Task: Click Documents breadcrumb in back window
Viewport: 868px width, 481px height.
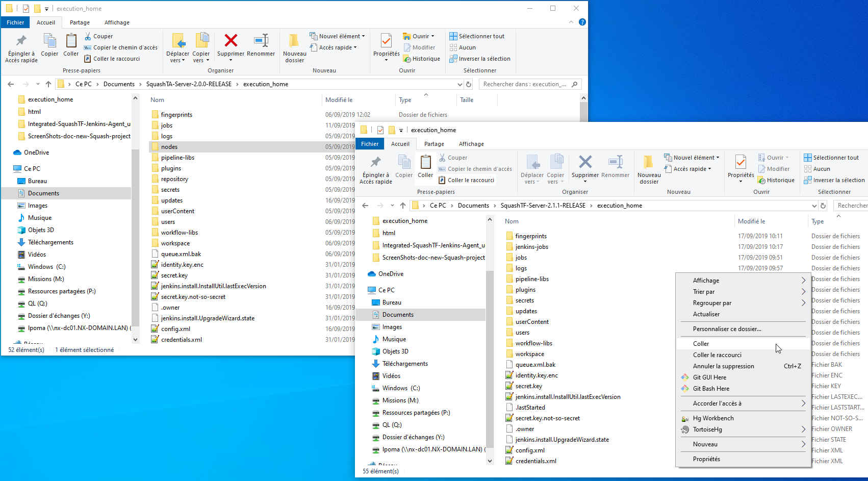Action: 119,84
